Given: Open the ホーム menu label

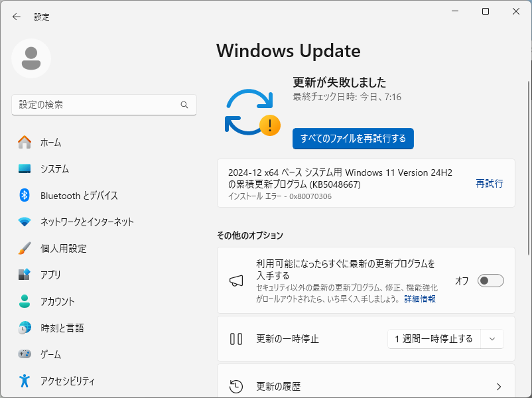Looking at the screenshot, I should [x=50, y=143].
